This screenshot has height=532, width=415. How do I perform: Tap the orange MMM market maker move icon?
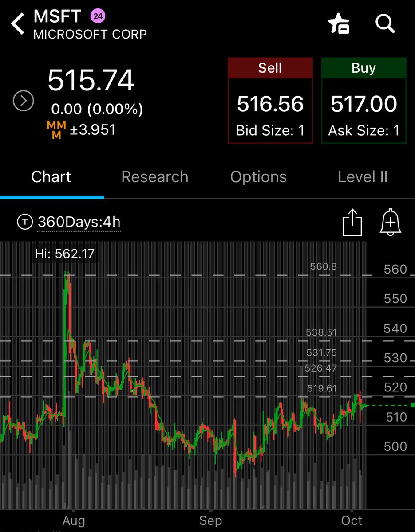[56, 130]
